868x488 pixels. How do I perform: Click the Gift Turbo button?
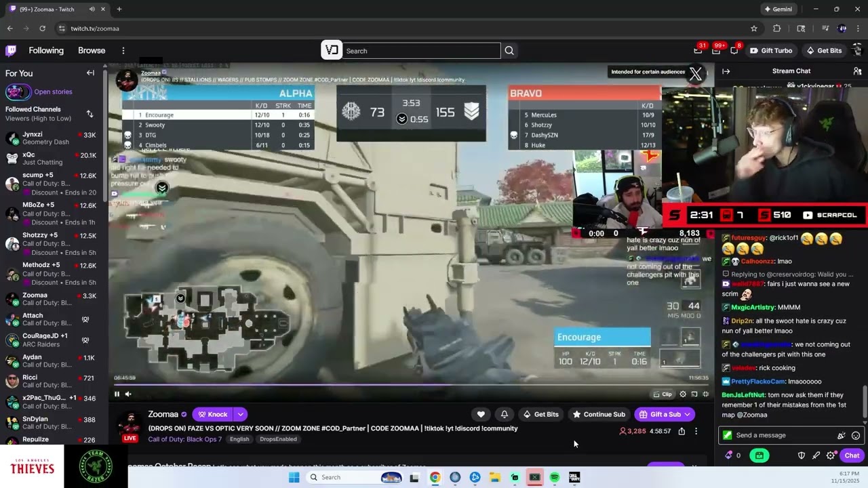(771, 51)
